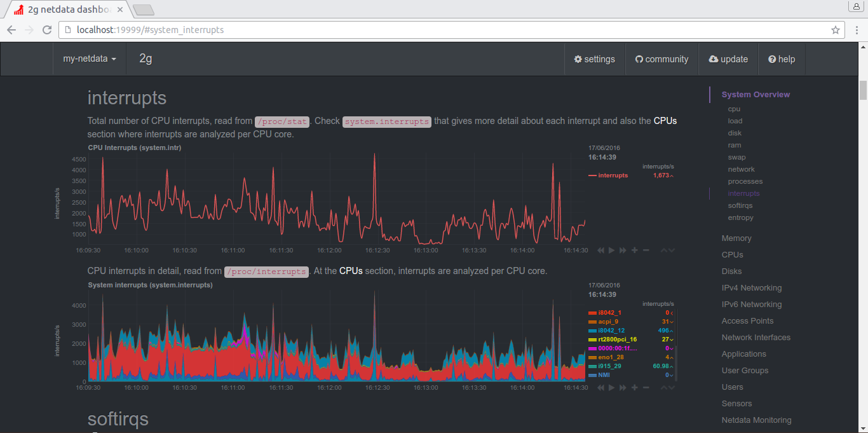This screenshot has height=433, width=868.
Task: Jump to the disk subsection
Action: (x=735, y=133)
